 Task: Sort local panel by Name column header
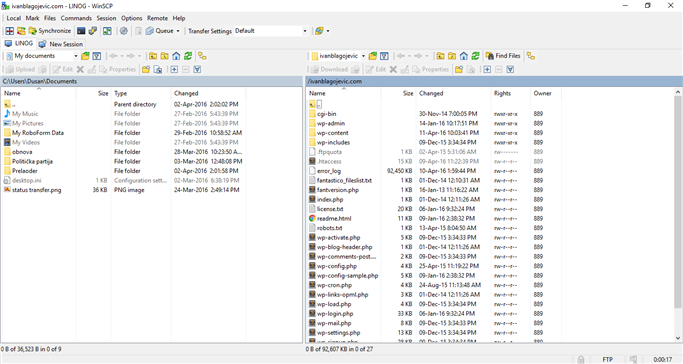(38, 93)
